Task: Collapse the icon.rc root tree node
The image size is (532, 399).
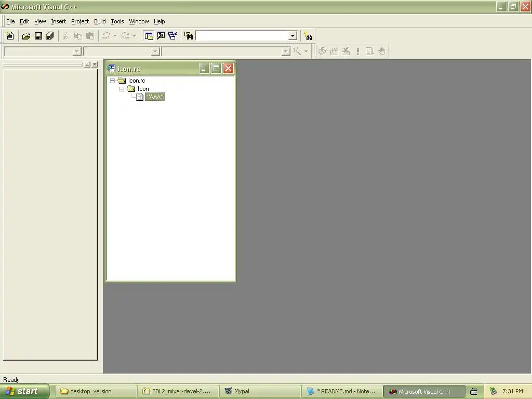Action: coord(113,81)
